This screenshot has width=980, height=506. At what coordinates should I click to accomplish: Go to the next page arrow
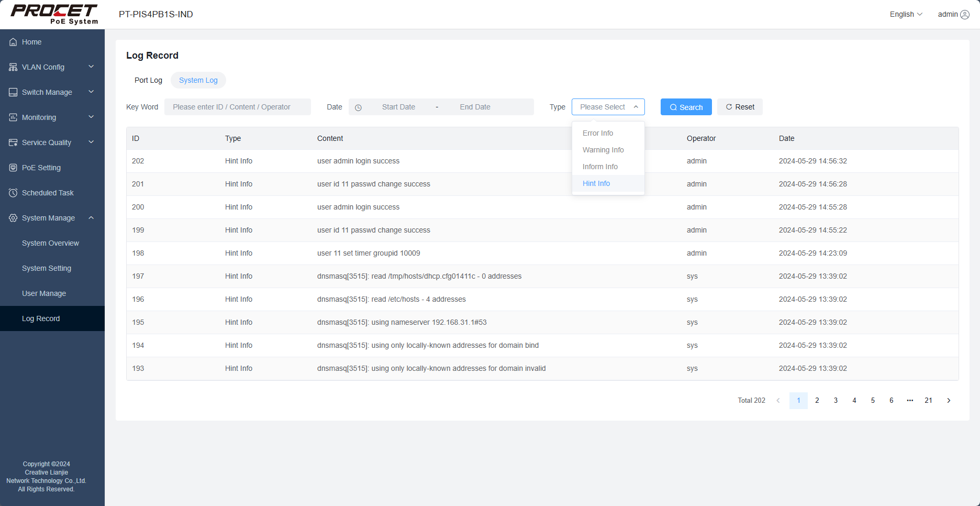[949, 400]
